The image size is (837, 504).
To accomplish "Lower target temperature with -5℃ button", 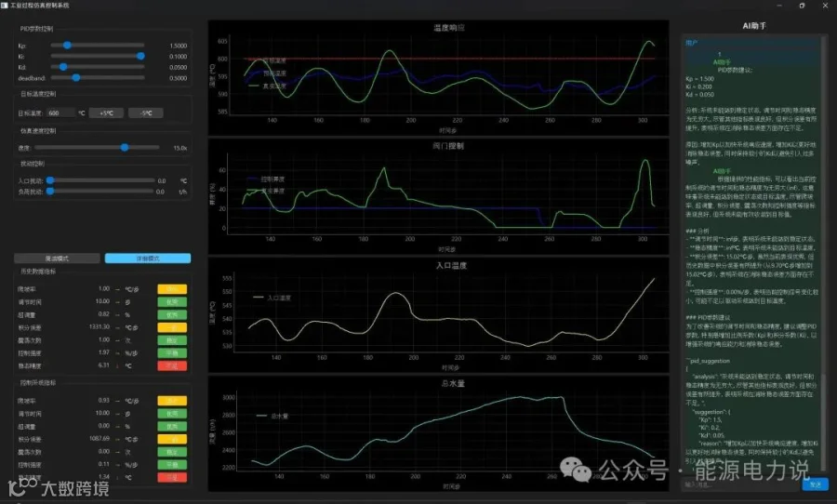I will 146,113.
